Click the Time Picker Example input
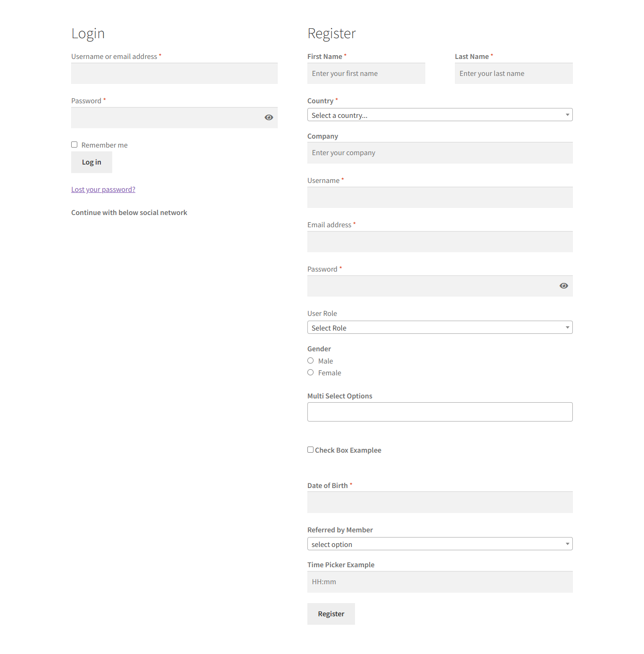Image resolution: width=644 pixels, height=654 pixels. click(439, 582)
